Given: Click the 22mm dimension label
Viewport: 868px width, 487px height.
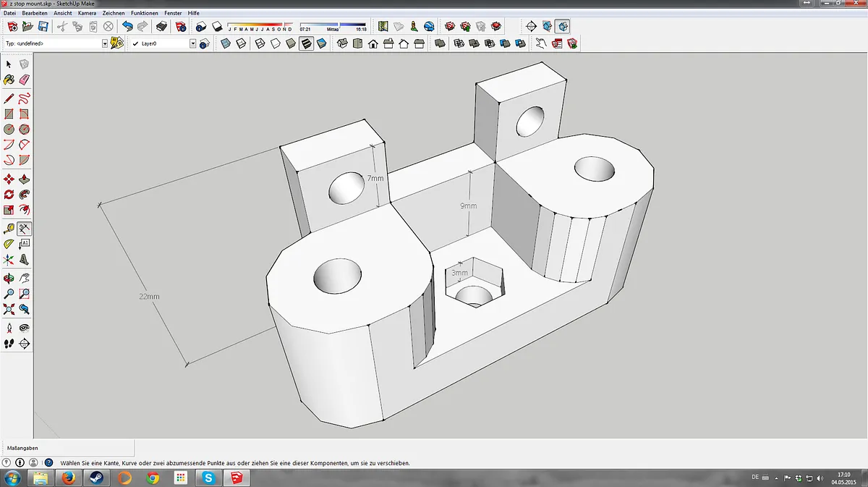Looking at the screenshot, I should coord(149,297).
